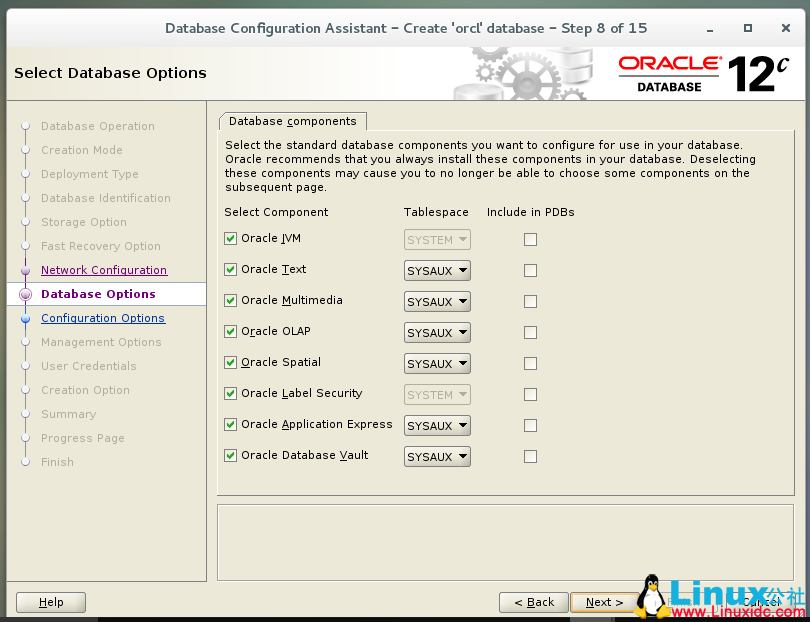Check Include in PDBs for Oracle Database Vault
The height and width of the screenshot is (622, 810).
530,456
